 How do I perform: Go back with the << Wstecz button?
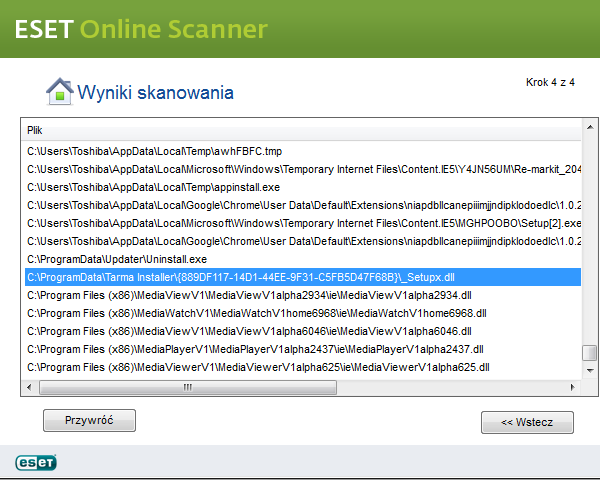click(x=527, y=422)
